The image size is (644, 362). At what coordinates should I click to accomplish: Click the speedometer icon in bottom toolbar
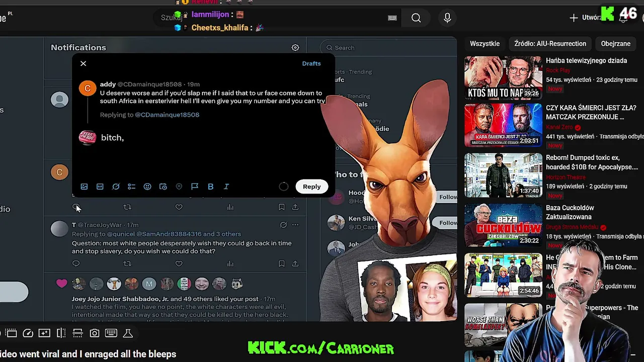28,333
